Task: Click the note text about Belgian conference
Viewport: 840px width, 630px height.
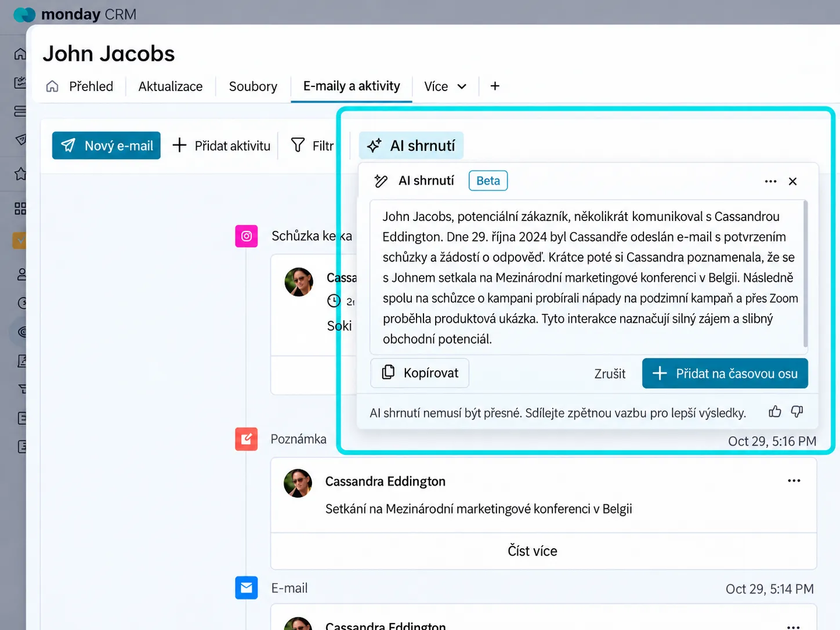Action: click(x=479, y=509)
